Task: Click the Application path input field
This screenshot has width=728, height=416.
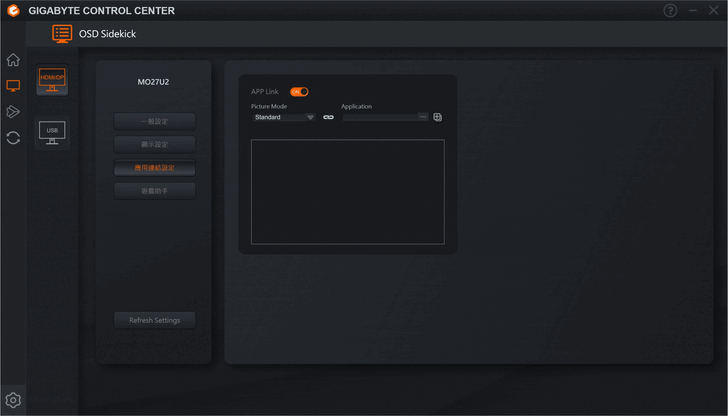Action: 380,117
